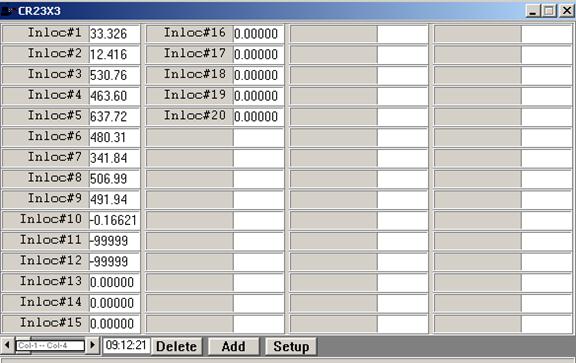Screen dimensions: 576x363
Task: Select the Inloc#12 label cell
Action: click(46, 261)
